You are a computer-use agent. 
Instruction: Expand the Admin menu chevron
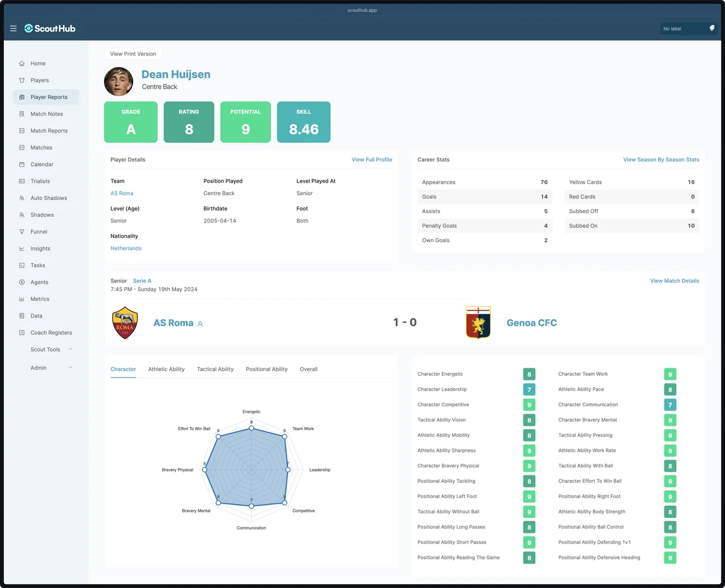tap(70, 367)
